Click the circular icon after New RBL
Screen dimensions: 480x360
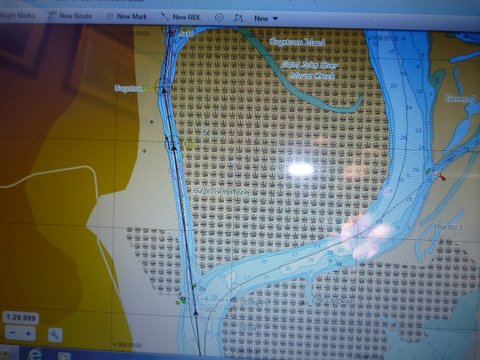[x=219, y=18]
